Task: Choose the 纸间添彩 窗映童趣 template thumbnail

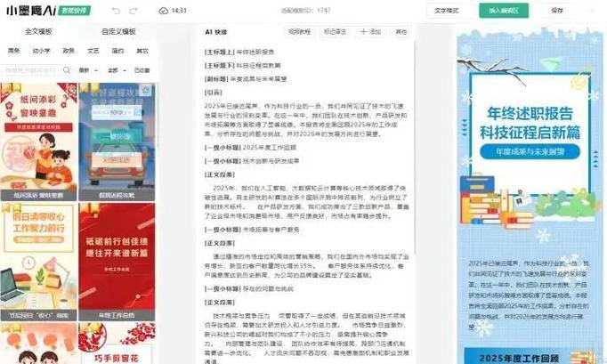Action: click(38, 142)
